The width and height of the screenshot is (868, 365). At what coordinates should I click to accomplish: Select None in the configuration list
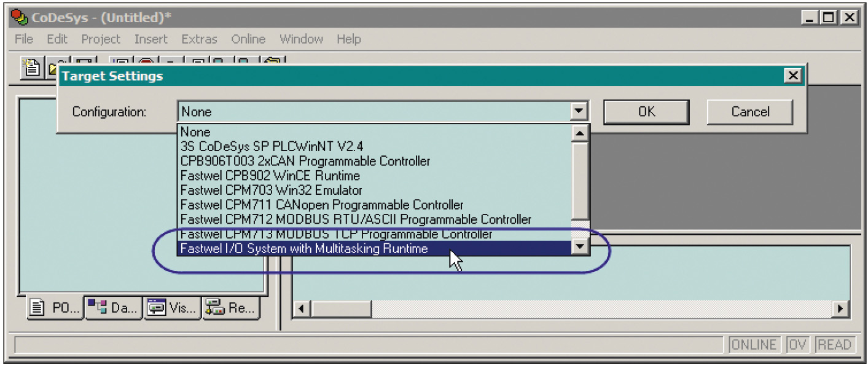(375, 131)
